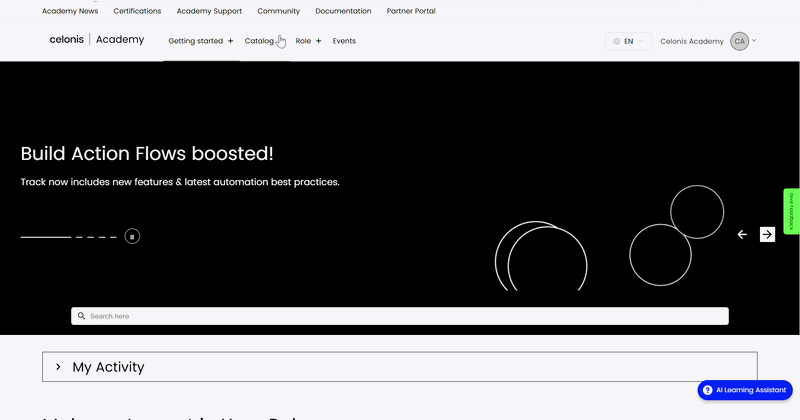Click the globe language icon

pos(616,41)
